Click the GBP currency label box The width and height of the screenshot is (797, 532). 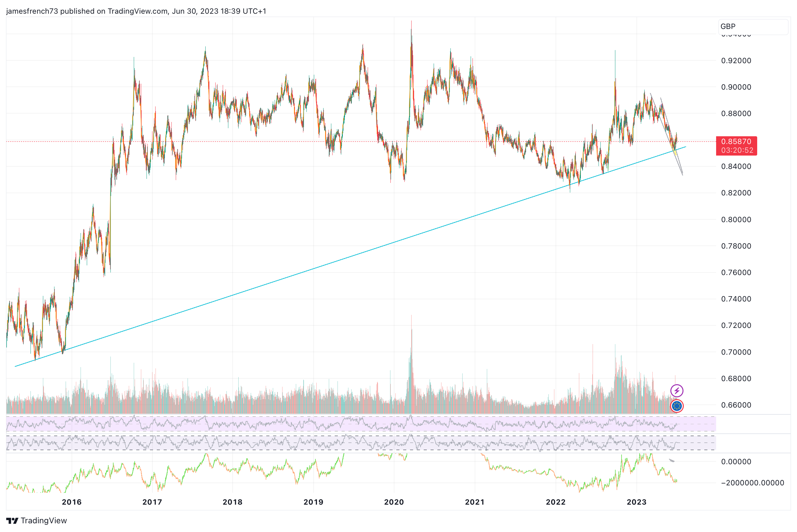pyautogui.click(x=753, y=26)
